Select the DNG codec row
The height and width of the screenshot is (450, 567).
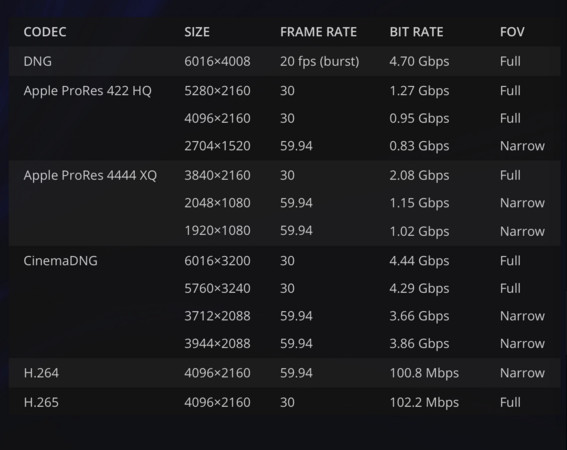tap(285, 61)
